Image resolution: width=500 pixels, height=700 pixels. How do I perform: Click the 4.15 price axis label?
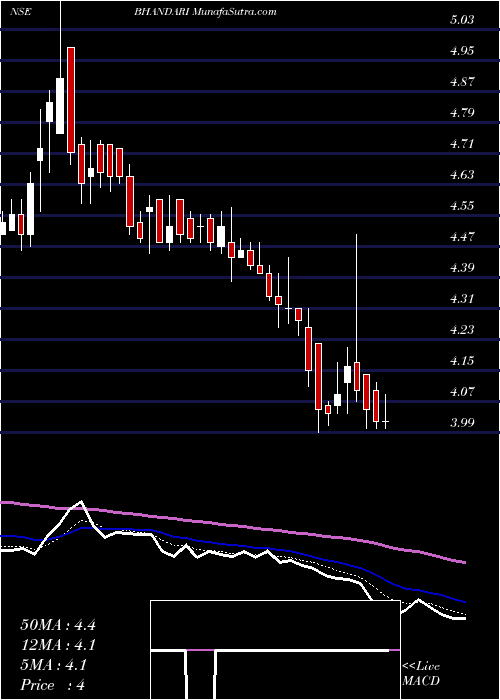pyautogui.click(x=462, y=361)
